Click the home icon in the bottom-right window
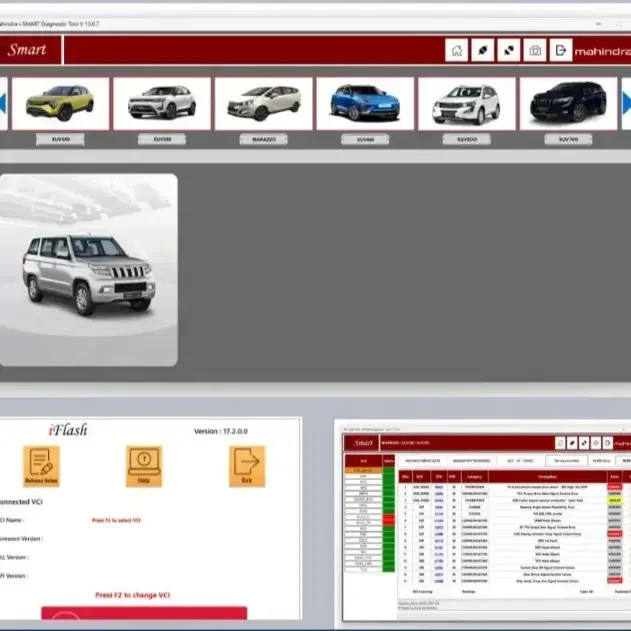This screenshot has width=631, height=631. [560, 443]
